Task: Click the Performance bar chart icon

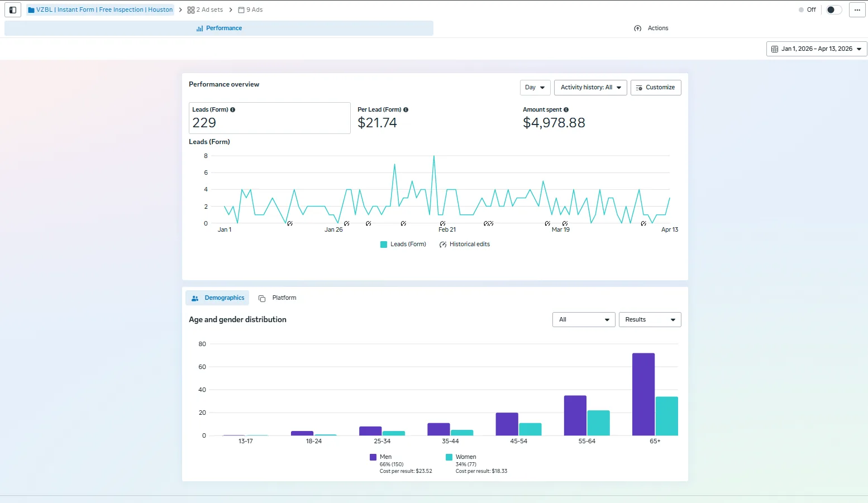Action: (199, 28)
